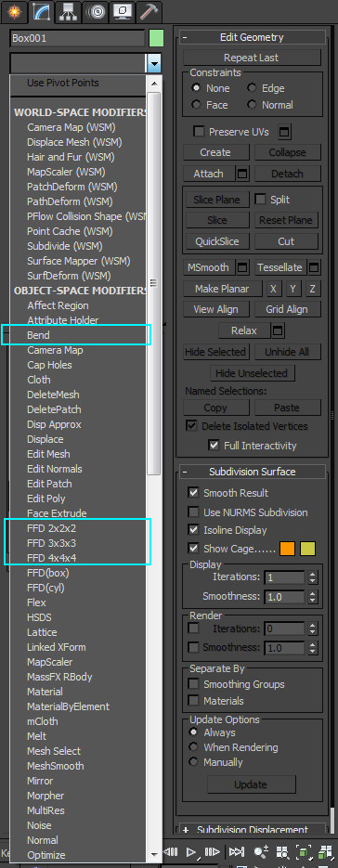Open Attach list settings box icon
The width and height of the screenshot is (338, 868).
click(x=242, y=174)
